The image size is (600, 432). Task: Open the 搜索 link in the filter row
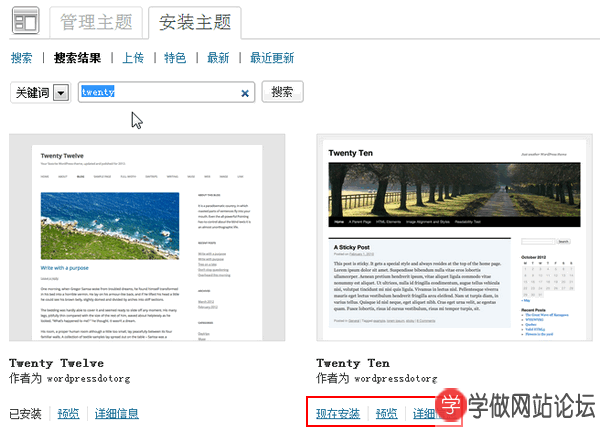[21, 58]
